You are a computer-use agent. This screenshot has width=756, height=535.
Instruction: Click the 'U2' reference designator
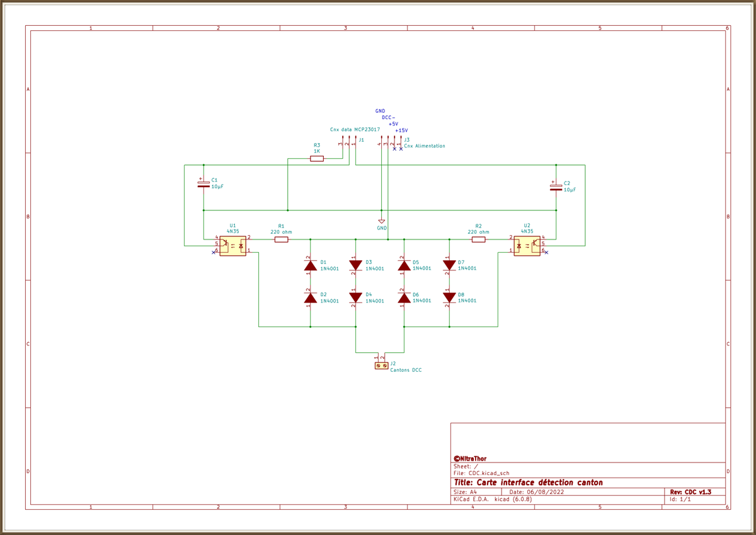click(527, 226)
